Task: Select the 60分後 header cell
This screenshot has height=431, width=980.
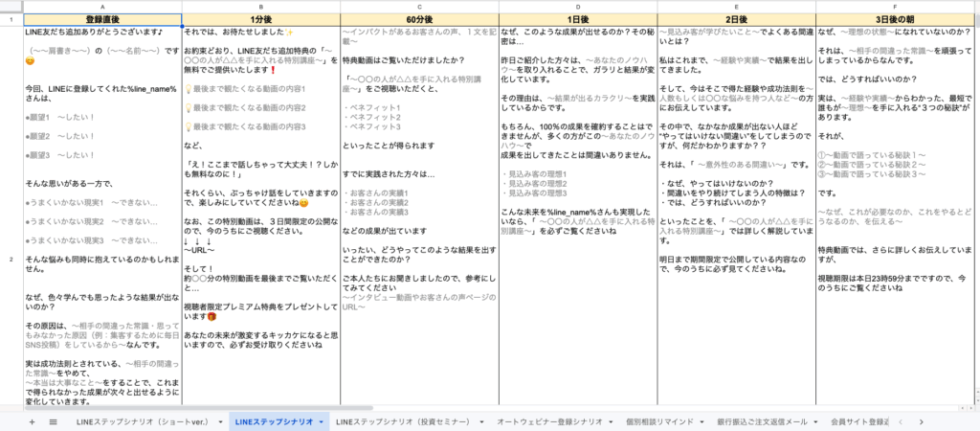Action: point(419,17)
